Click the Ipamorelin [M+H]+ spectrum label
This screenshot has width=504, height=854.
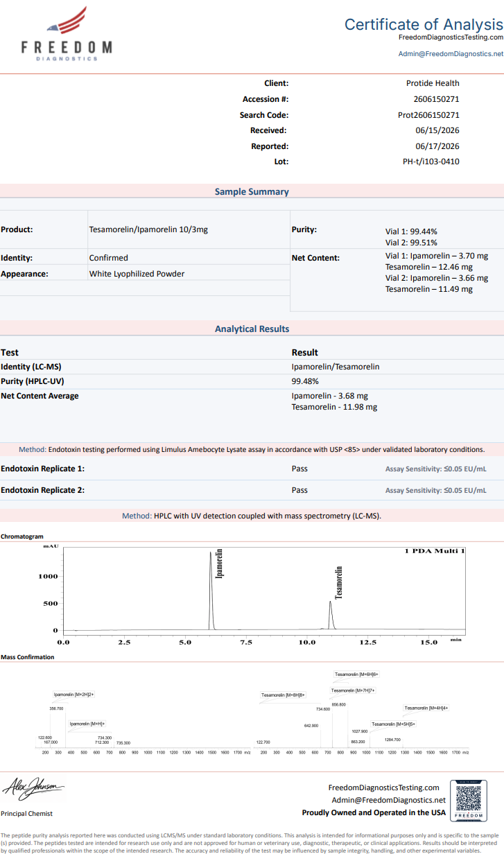tap(87, 724)
